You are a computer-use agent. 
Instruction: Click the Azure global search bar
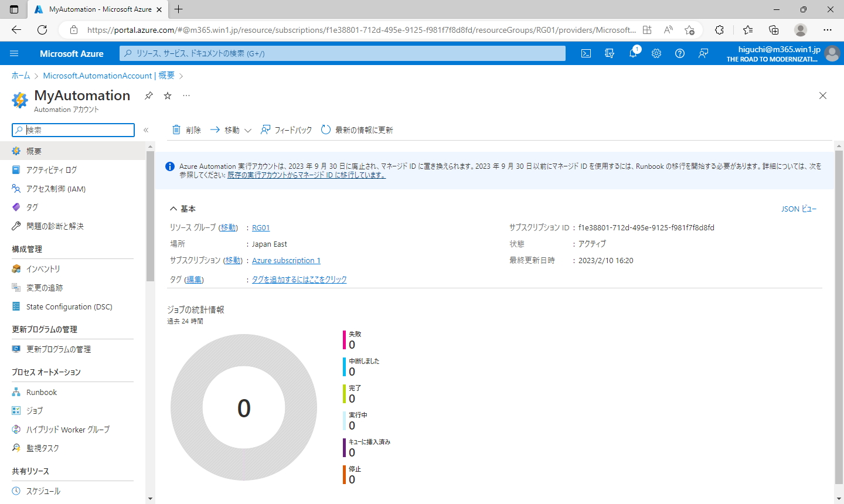click(x=342, y=53)
